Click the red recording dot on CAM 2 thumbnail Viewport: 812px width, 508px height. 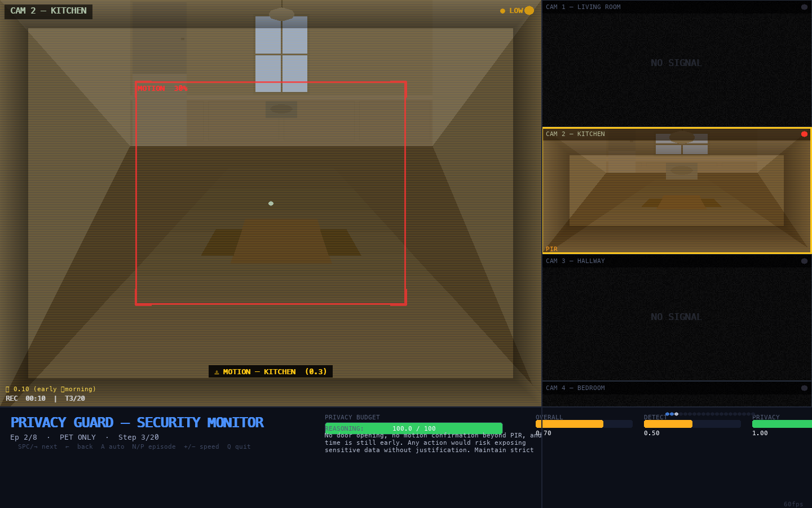point(804,134)
